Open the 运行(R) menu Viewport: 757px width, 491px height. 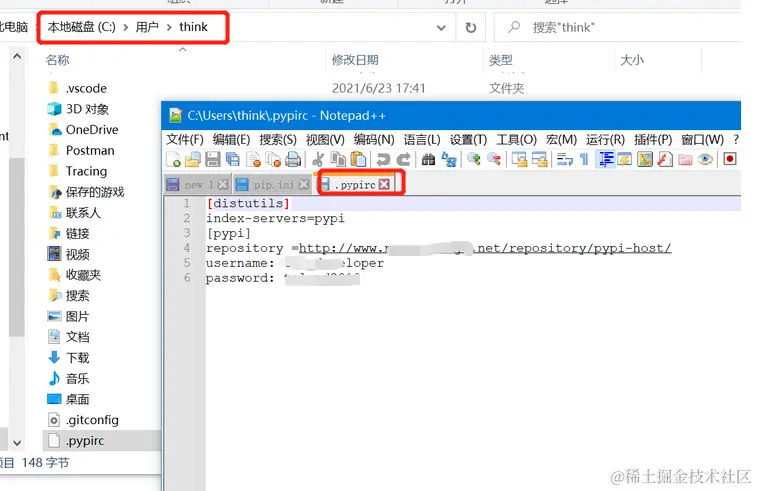point(605,140)
